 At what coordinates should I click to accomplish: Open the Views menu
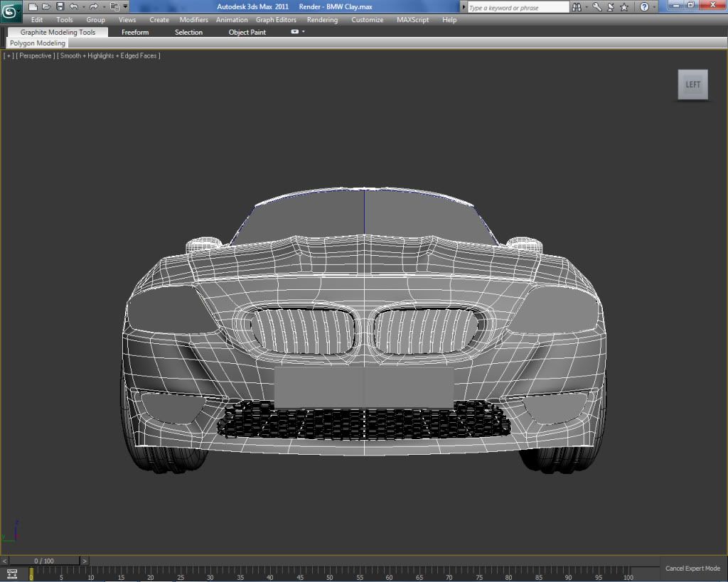[127, 19]
